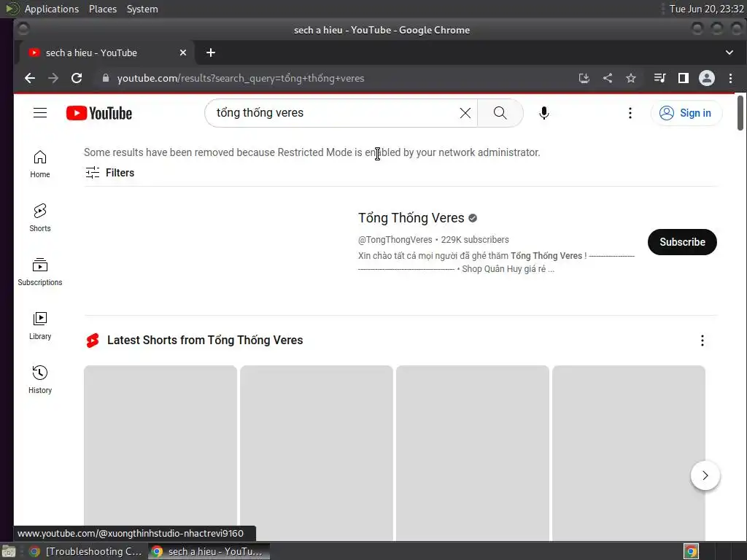Select the sech a hieu - YouTube tab

(107, 52)
